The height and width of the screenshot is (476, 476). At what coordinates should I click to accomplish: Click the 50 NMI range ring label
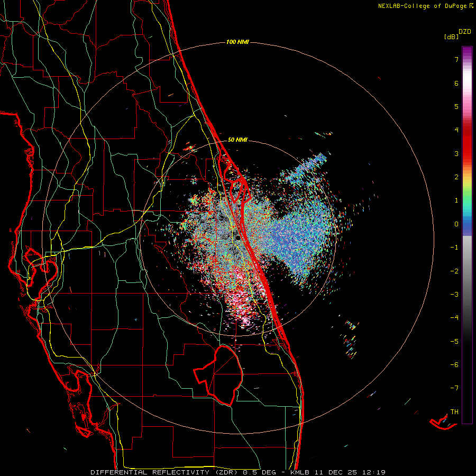click(x=237, y=140)
